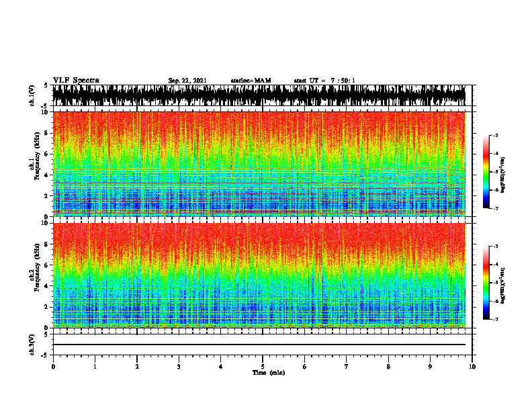Click tick label '10' on the Time axis
Viewport: 532px width, 411px height.
click(x=472, y=367)
